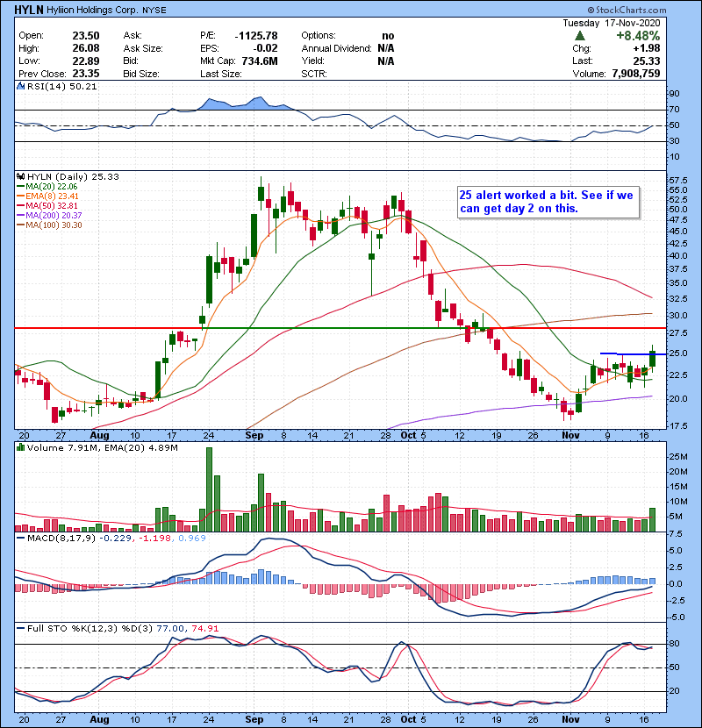Click the MACD(8,17,9) indicator label

[x=61, y=539]
